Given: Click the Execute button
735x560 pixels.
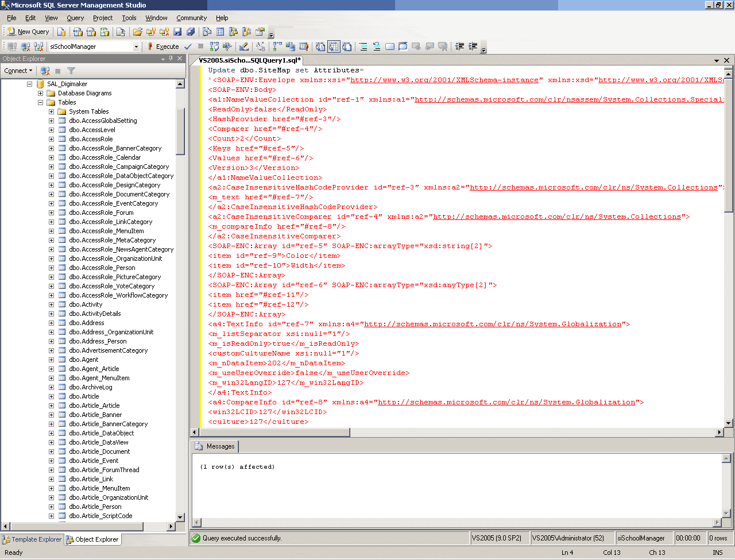Looking at the screenshot, I should coord(163,47).
